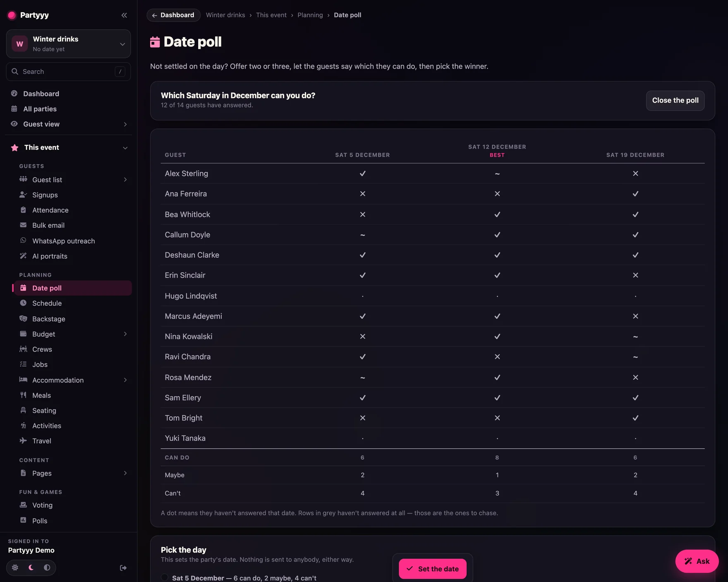The image size is (728, 582).
Task: Open Polls under Fun & Games
Action: (x=73, y=521)
